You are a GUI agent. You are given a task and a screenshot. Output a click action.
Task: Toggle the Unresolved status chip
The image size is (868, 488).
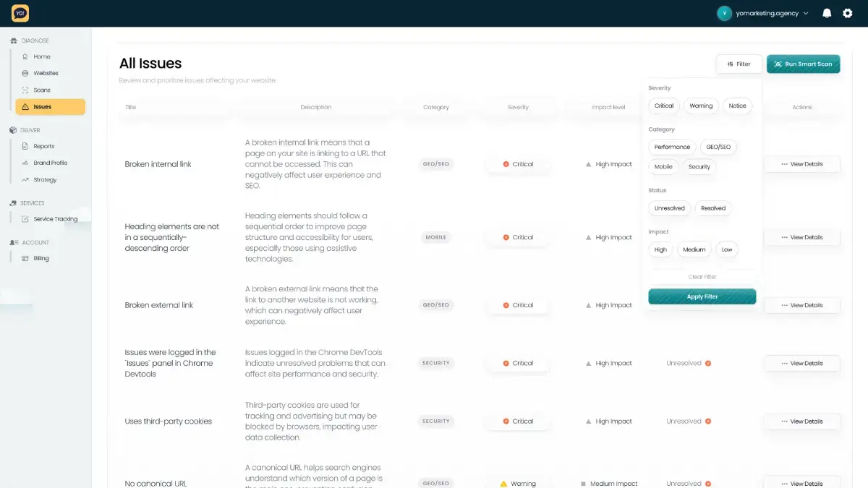670,208
